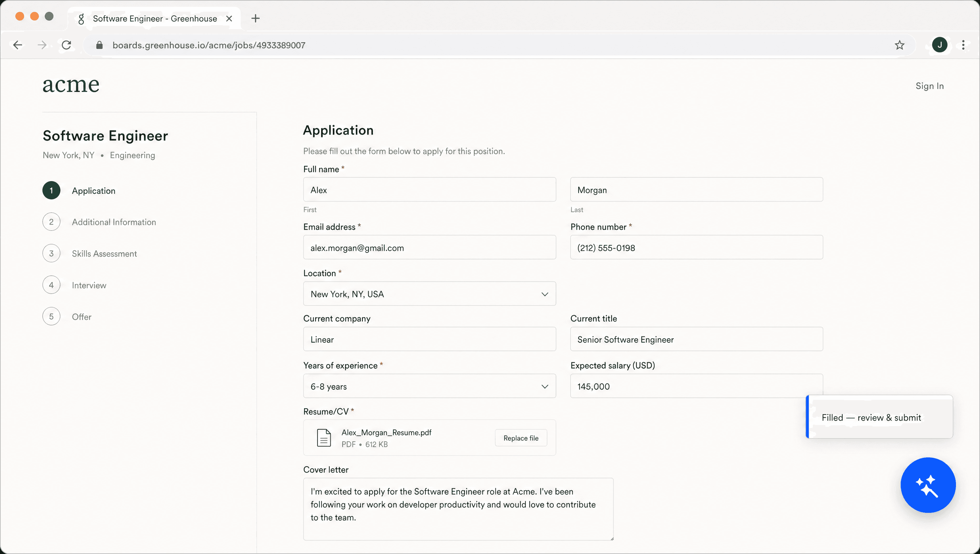The image size is (980, 554).
Task: Click the Years of experience chevron
Action: [545, 387]
